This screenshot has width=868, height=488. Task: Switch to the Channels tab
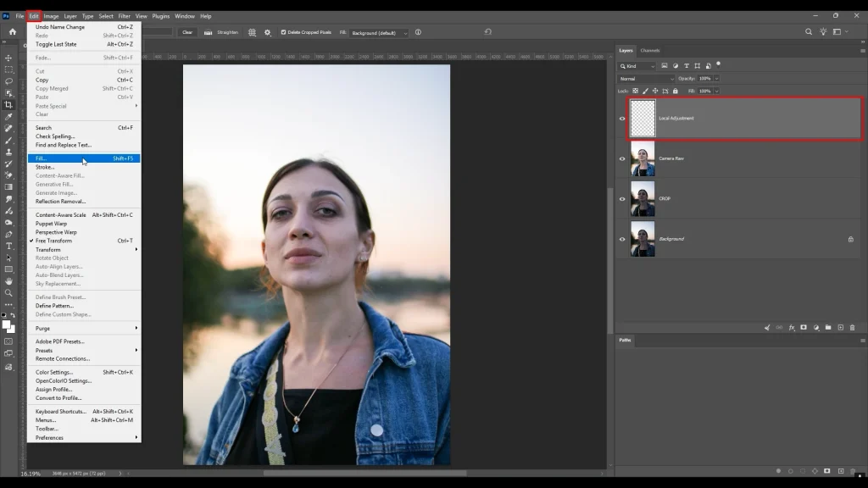click(650, 50)
